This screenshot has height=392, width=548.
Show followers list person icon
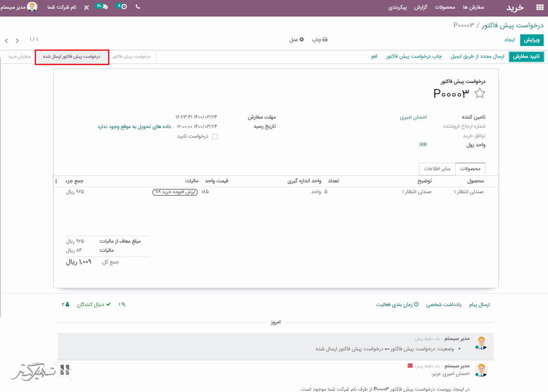(66, 305)
